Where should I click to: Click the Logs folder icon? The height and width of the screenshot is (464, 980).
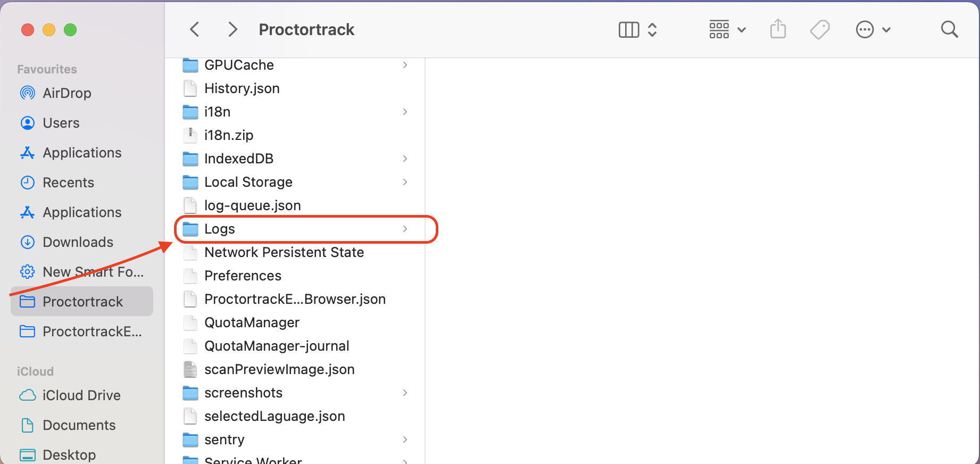pos(190,229)
